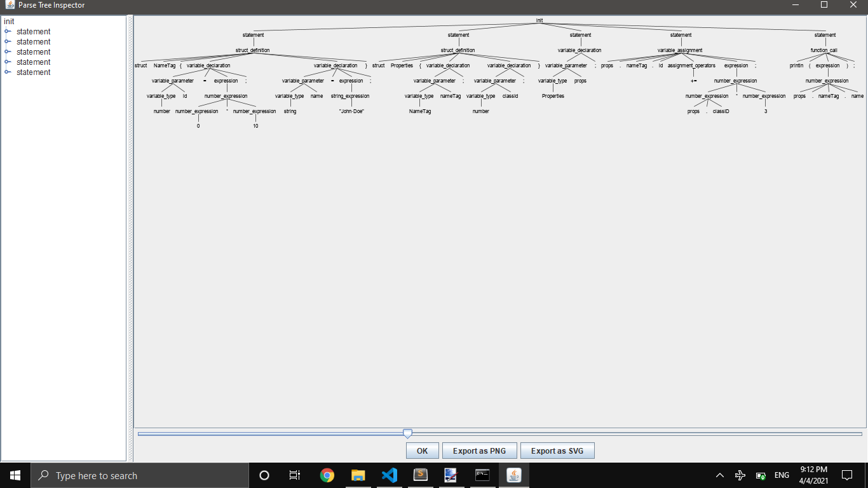Open Sublime Text from the taskbar
This screenshot has width=868, height=488.
pos(420,475)
